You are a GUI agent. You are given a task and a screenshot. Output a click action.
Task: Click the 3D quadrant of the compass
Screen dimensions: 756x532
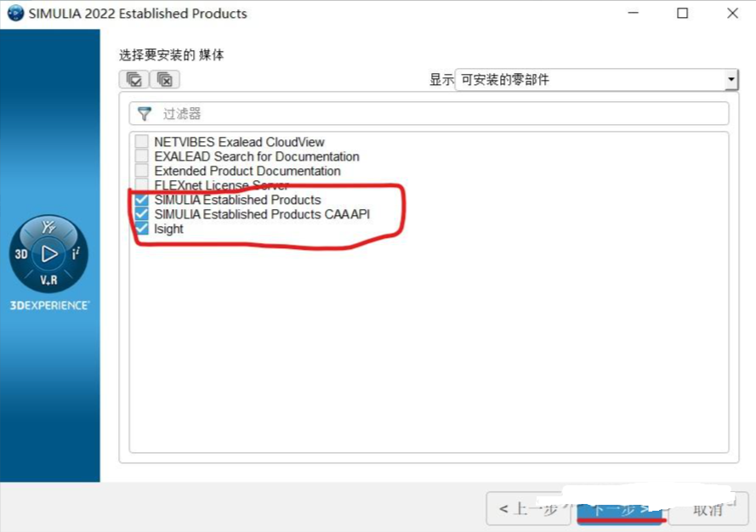[21, 254]
